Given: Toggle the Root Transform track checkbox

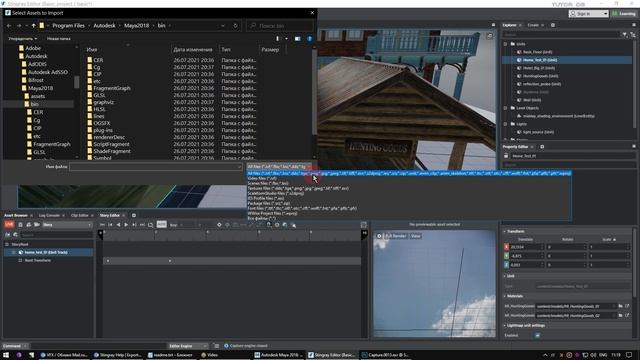Looking at the screenshot, I should click(x=20, y=260).
